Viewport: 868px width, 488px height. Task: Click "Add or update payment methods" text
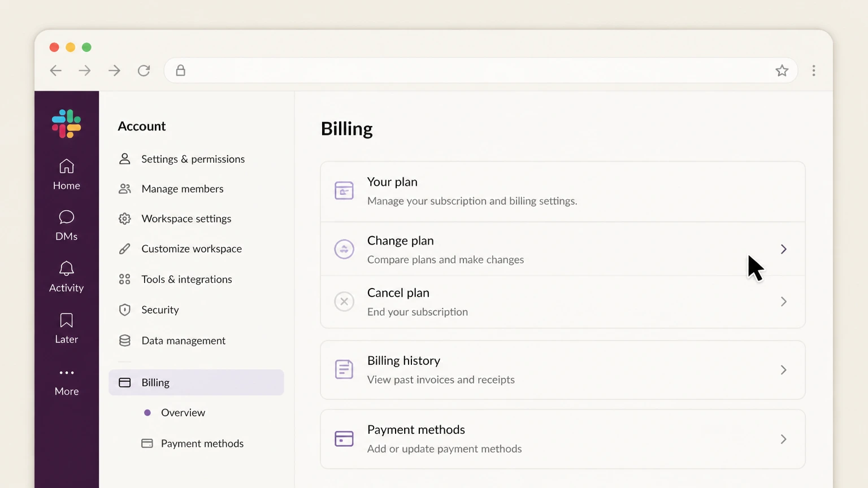click(x=444, y=449)
